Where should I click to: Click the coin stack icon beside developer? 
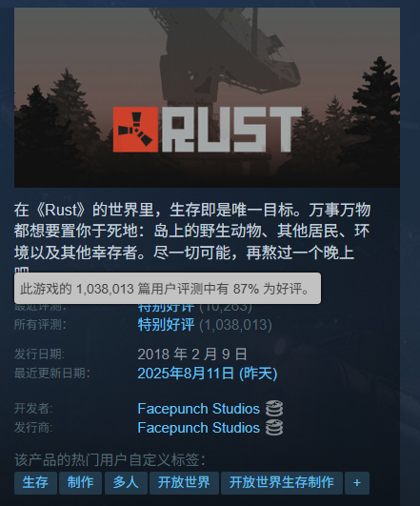pyautogui.click(x=274, y=409)
